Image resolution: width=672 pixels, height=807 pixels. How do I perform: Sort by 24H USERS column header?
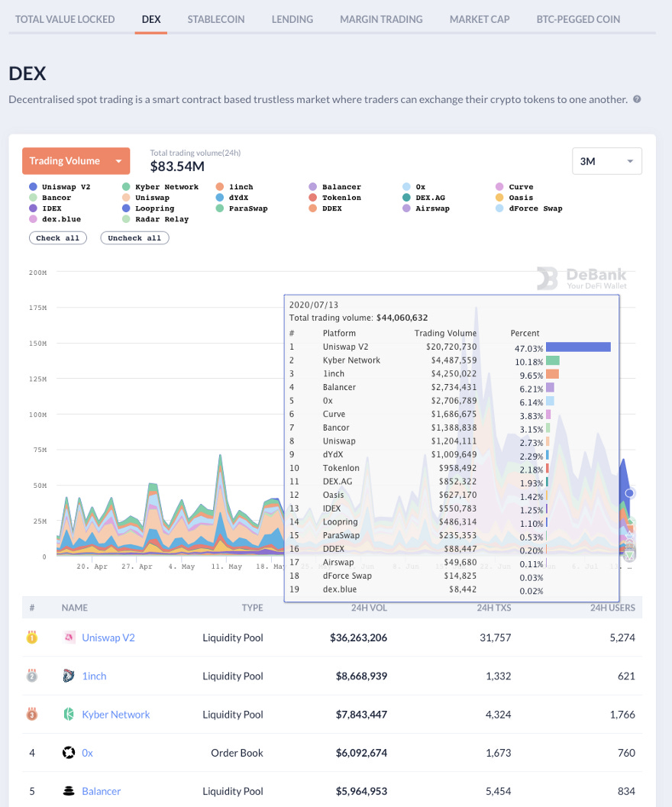click(x=612, y=607)
